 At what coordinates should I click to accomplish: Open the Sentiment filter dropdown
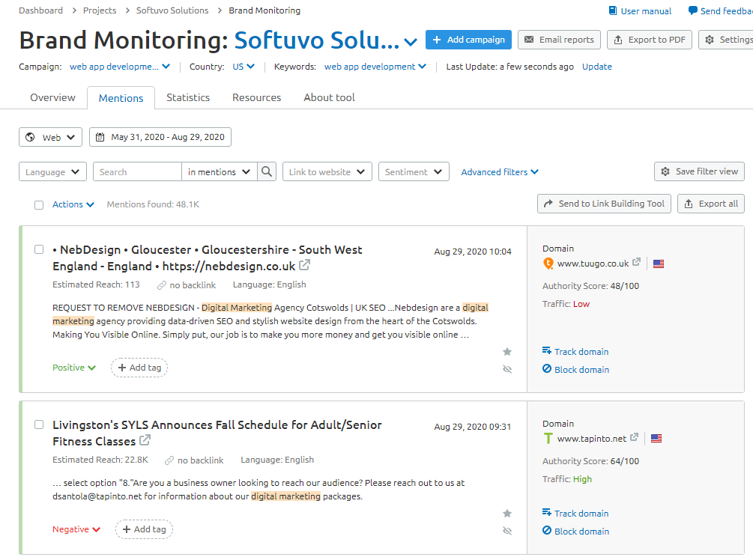414,171
